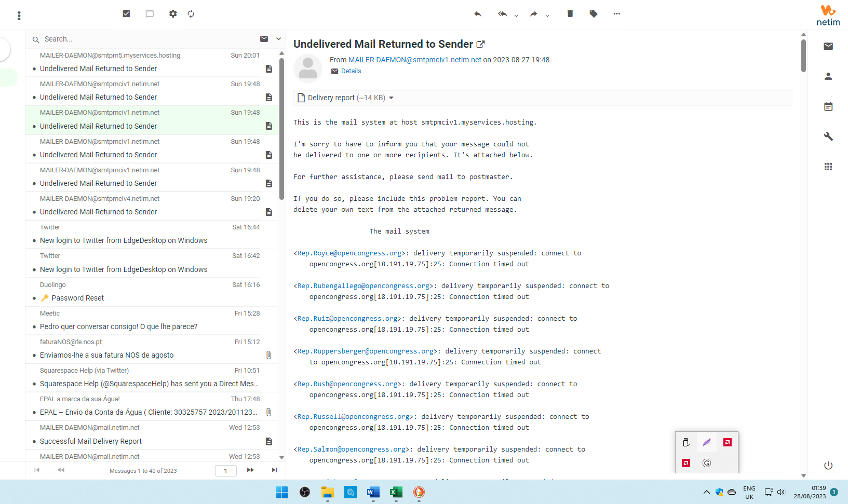This screenshot has width=848, height=504.
Task: Click the page number input box
Action: coord(226,471)
